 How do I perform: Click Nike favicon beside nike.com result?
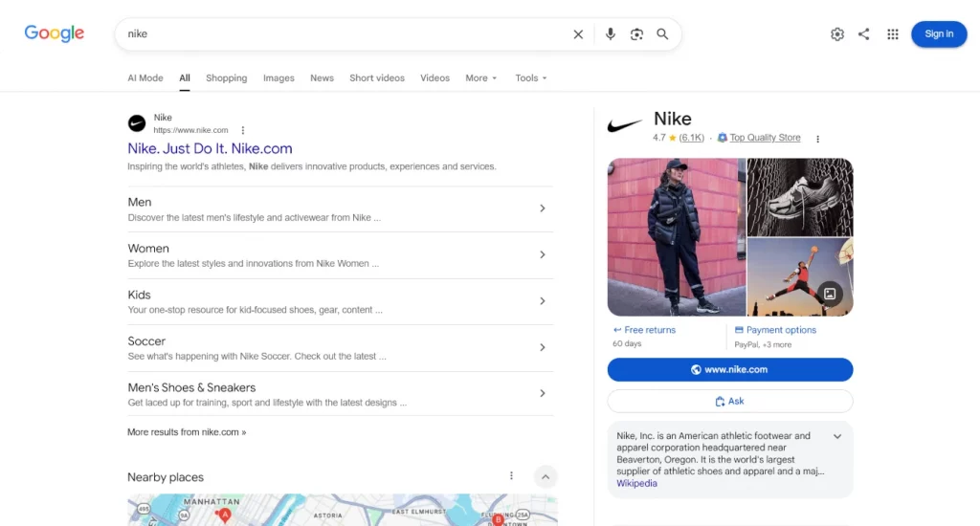pos(137,123)
